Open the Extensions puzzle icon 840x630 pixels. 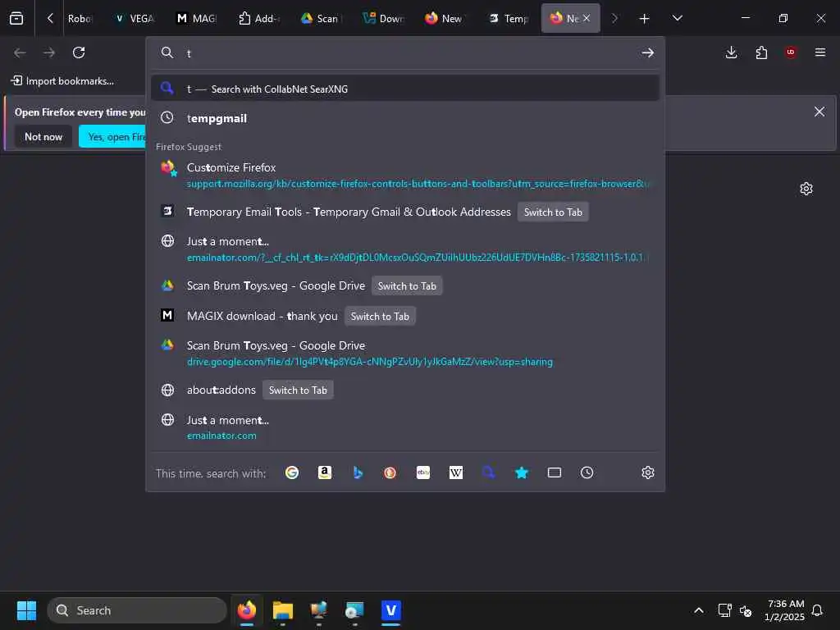[x=761, y=52]
